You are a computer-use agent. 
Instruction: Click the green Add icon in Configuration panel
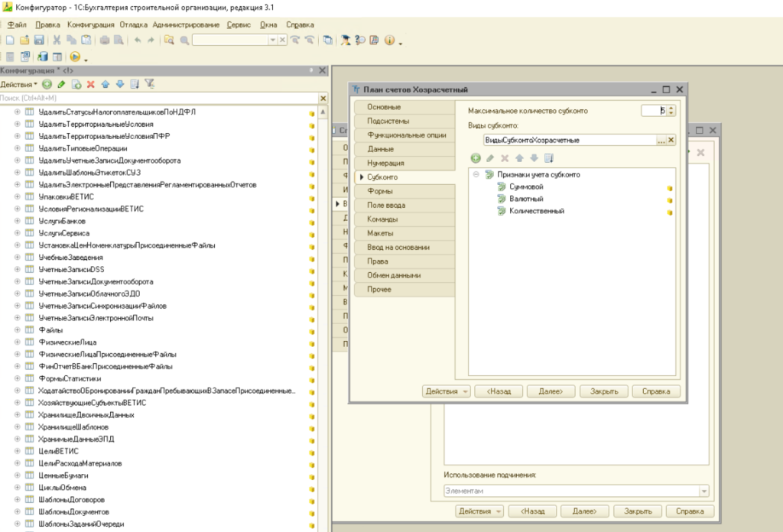click(47, 84)
